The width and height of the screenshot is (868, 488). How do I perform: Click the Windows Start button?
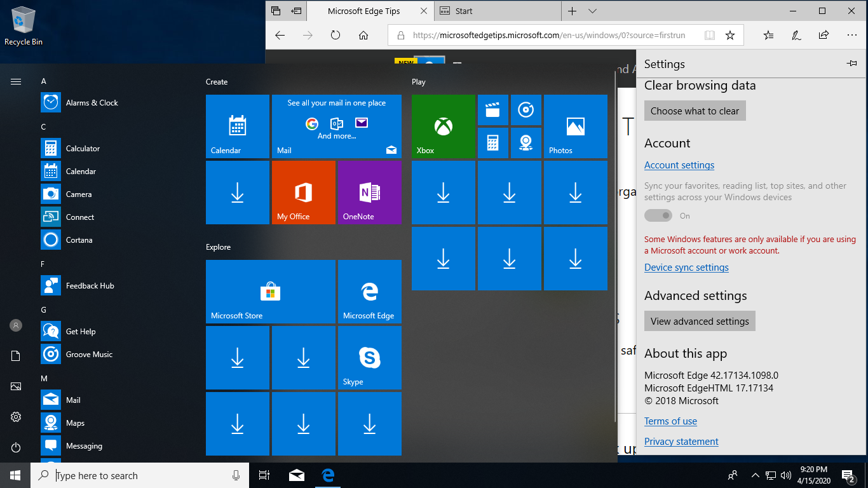15,475
